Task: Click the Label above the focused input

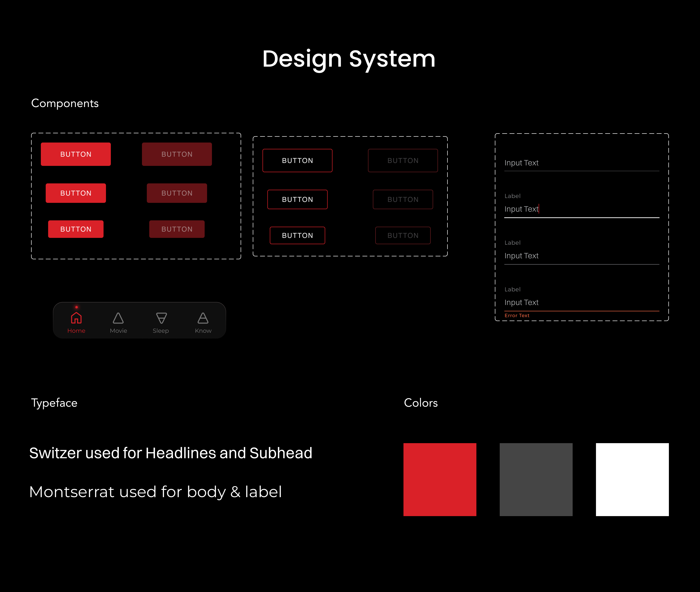Action: pyautogui.click(x=512, y=196)
